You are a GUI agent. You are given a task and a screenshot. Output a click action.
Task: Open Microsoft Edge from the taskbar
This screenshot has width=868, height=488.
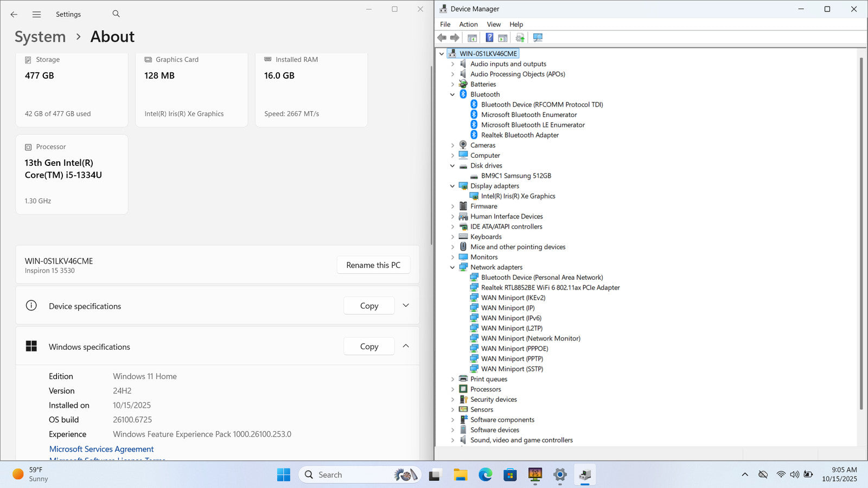(x=485, y=475)
